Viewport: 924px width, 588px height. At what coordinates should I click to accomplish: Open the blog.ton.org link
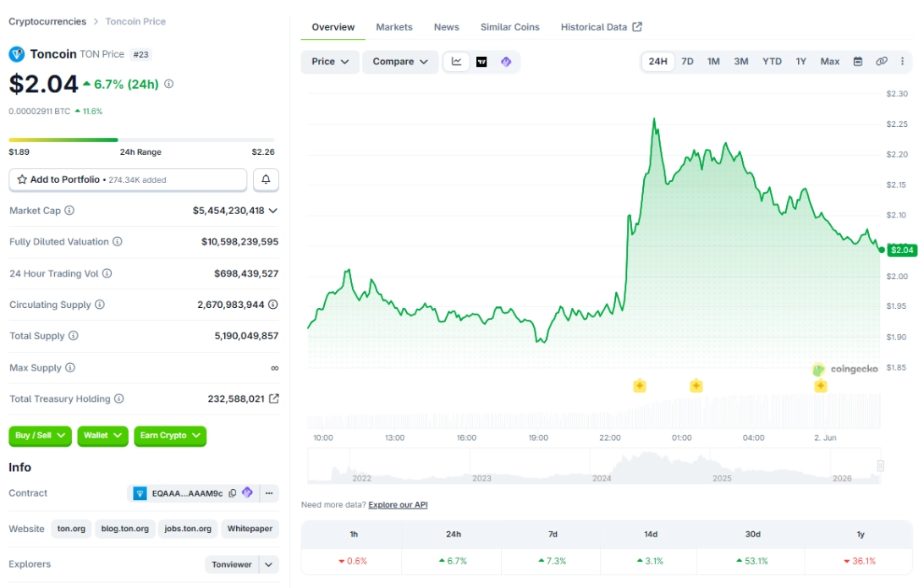pos(125,529)
